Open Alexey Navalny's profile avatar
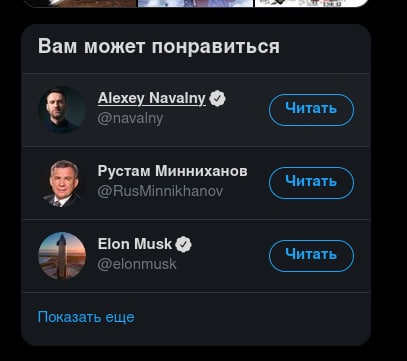Screen dimensions: 407x361 62,110
